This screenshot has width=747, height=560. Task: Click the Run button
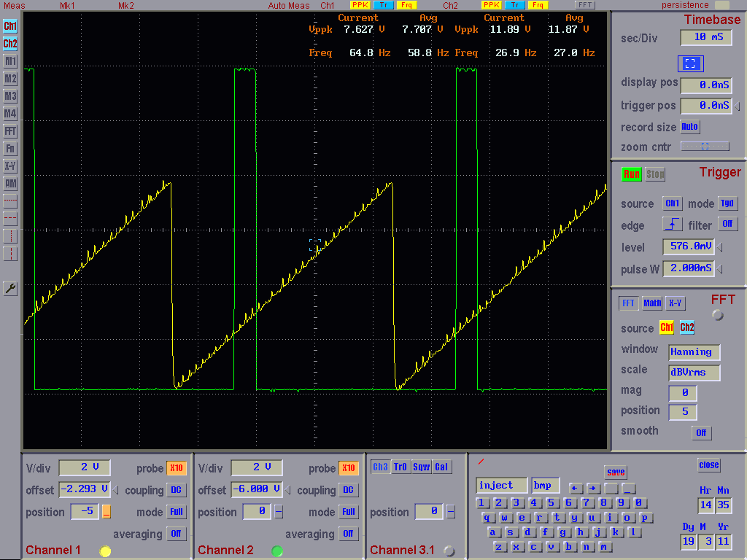coord(632,174)
